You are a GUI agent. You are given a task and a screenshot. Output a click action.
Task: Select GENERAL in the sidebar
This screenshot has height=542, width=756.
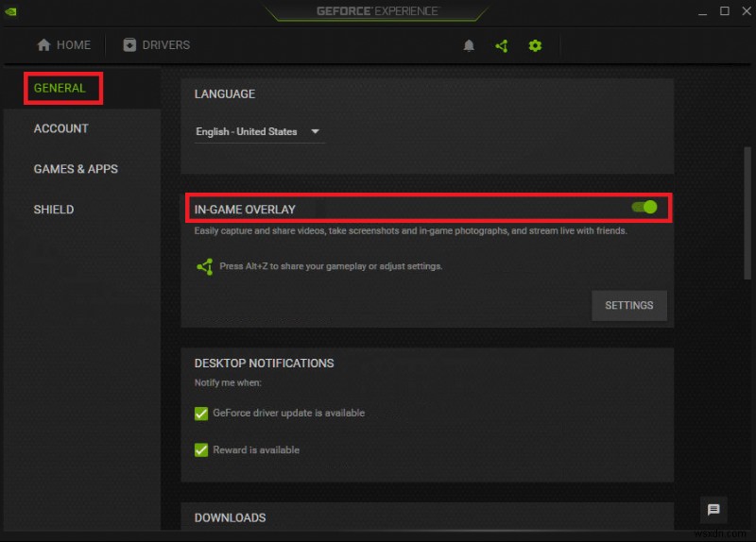pos(60,88)
